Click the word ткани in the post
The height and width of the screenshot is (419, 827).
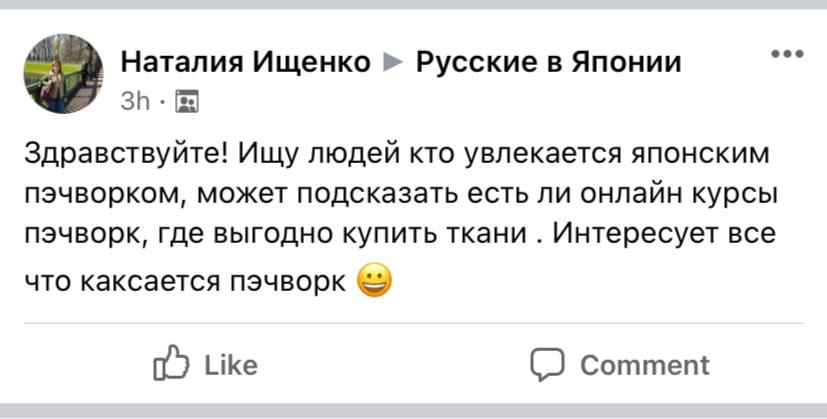(x=497, y=237)
